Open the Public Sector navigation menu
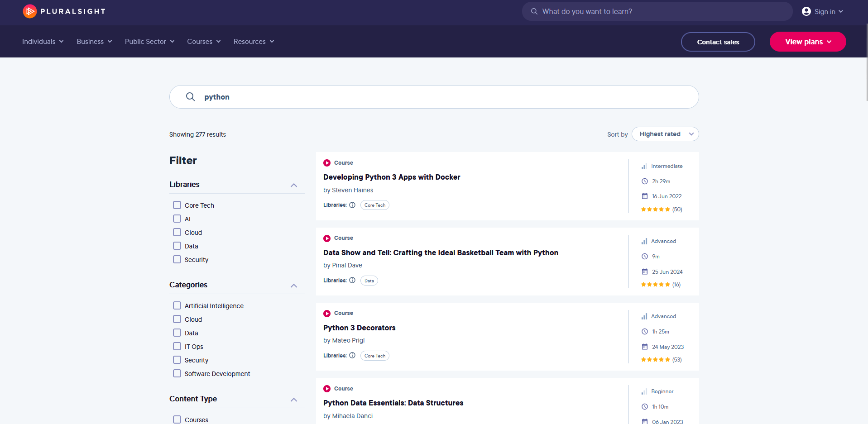 150,42
